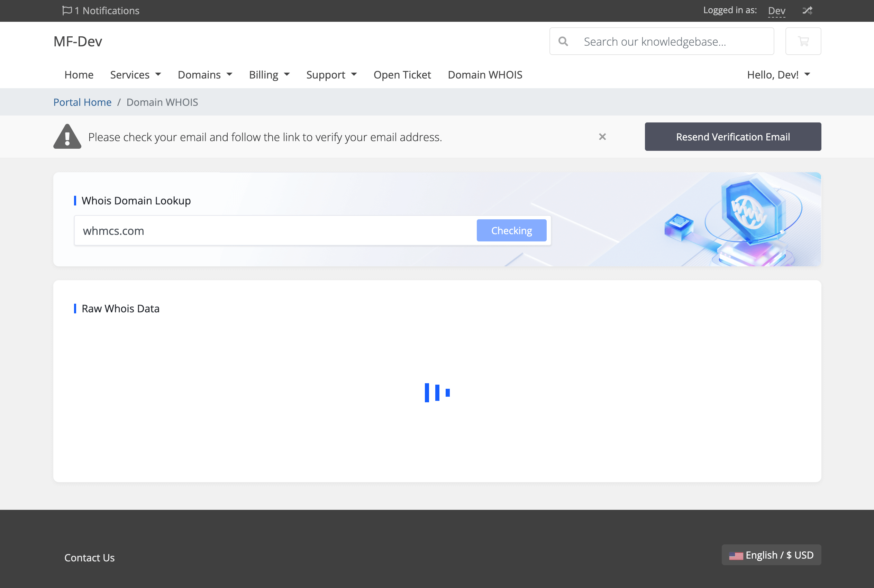The height and width of the screenshot is (588, 874).
Task: Open the Hello, Dev! account menu
Action: pyautogui.click(x=779, y=75)
